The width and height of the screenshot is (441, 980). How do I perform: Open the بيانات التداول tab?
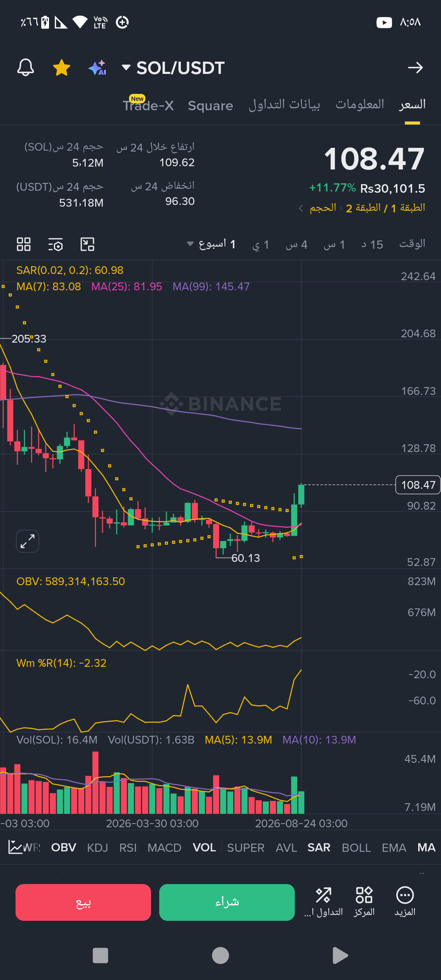click(x=284, y=105)
